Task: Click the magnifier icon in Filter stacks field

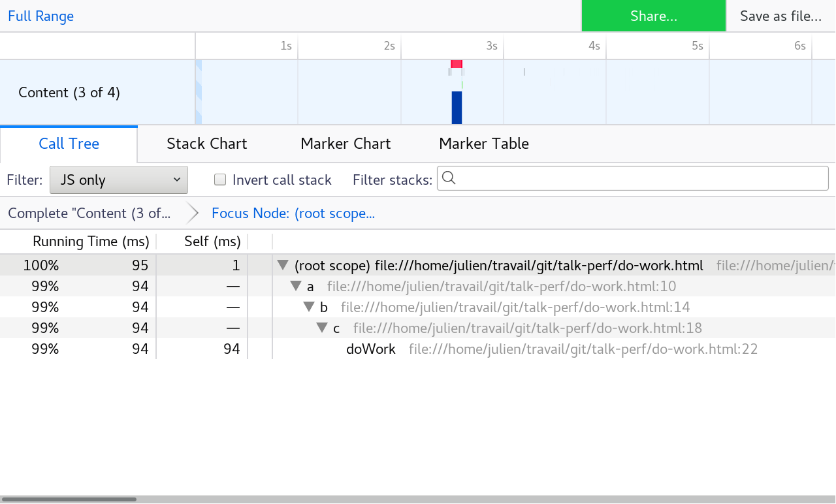Action: click(x=449, y=179)
